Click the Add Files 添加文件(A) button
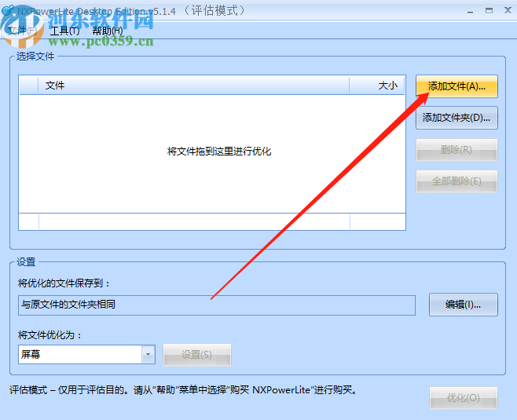The image size is (517, 420). pos(456,86)
